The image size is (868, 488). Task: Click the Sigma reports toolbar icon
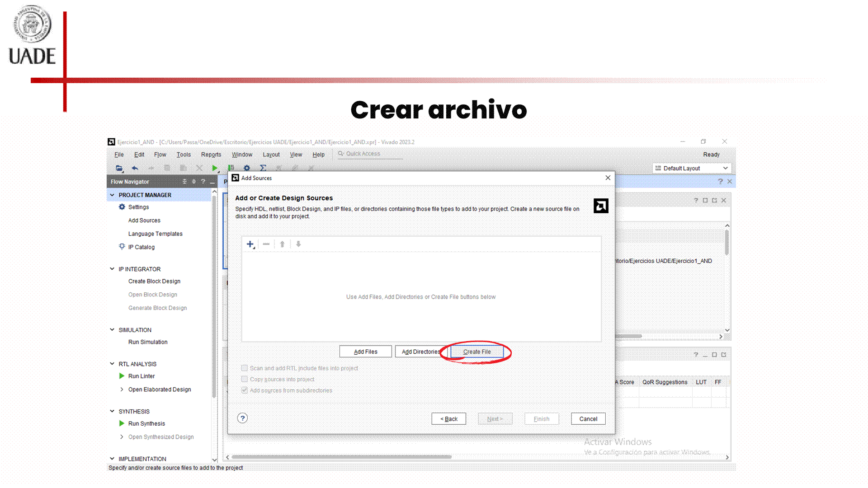[263, 168]
